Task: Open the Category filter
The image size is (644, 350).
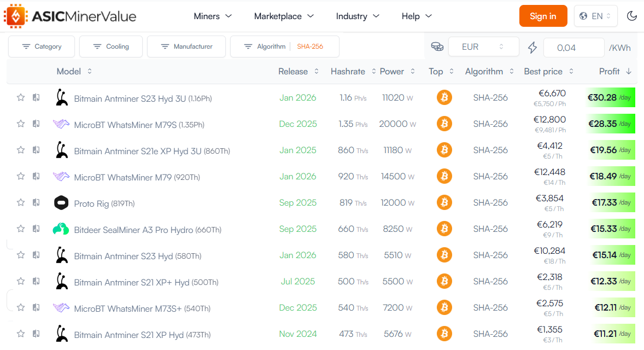Action: click(42, 46)
